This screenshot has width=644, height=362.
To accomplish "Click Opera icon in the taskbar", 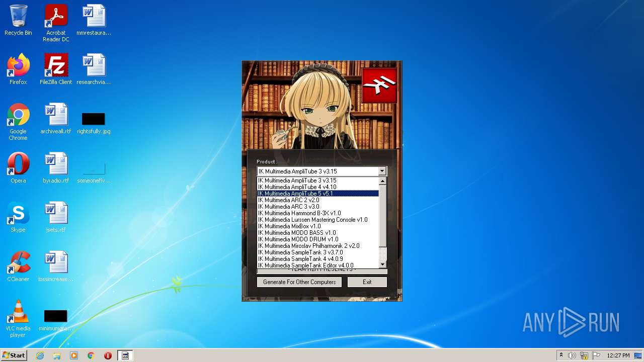I will pos(108,355).
